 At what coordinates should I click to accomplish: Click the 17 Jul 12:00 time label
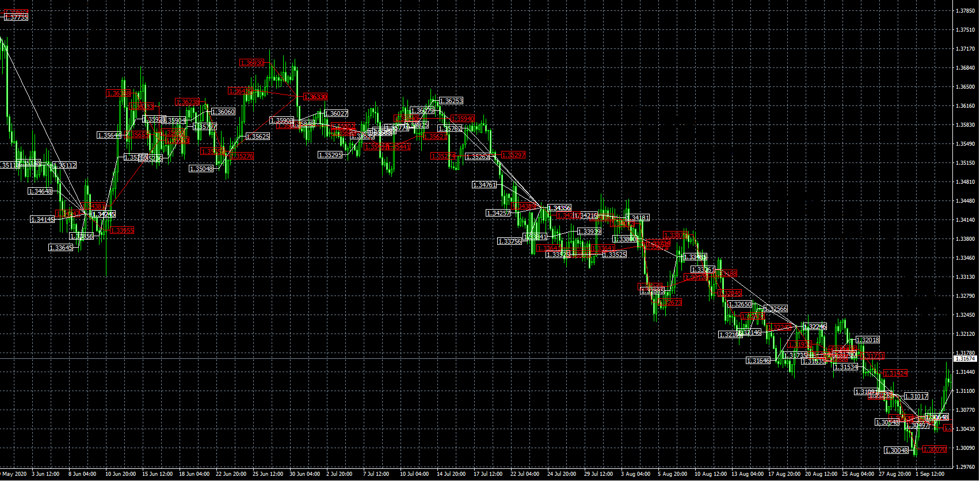[x=488, y=474]
